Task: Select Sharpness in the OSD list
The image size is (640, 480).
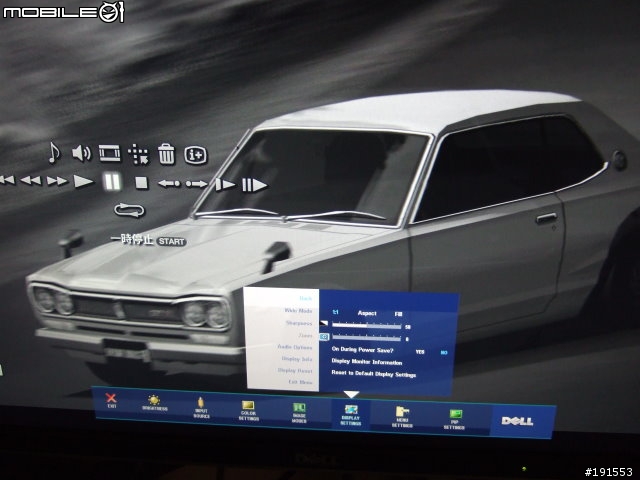Action: [x=299, y=323]
